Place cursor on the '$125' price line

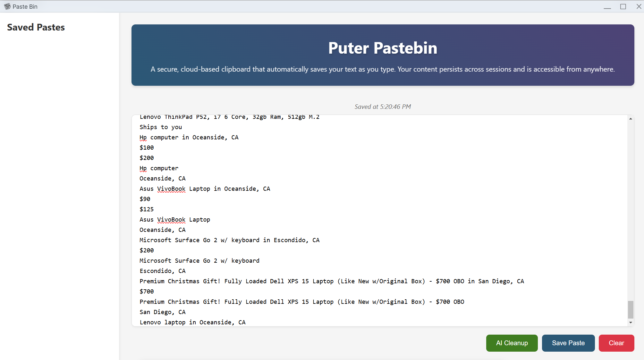point(147,209)
